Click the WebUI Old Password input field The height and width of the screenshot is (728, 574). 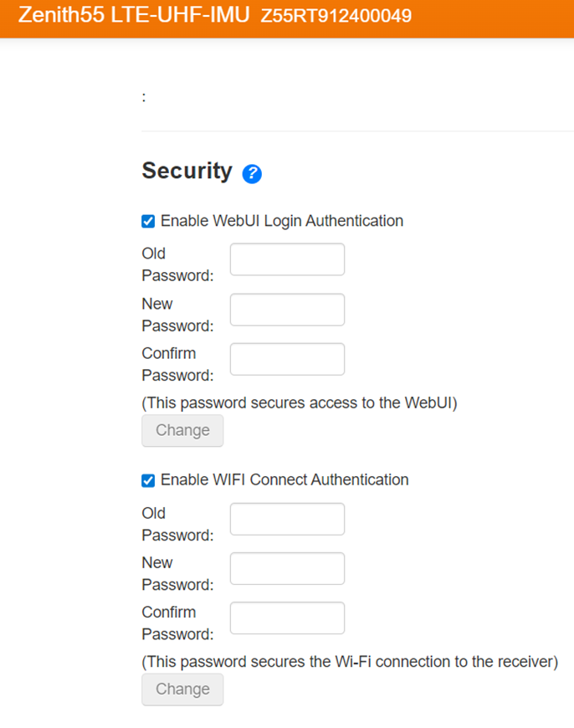point(287,259)
